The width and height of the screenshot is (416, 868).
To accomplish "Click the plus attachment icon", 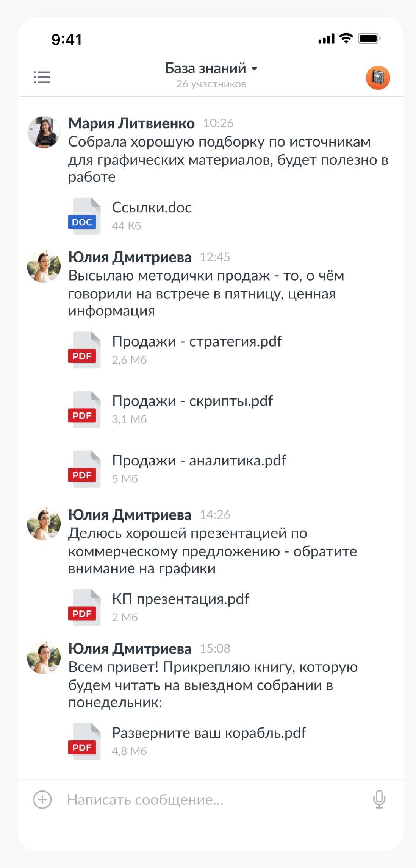I will pos(42,799).
